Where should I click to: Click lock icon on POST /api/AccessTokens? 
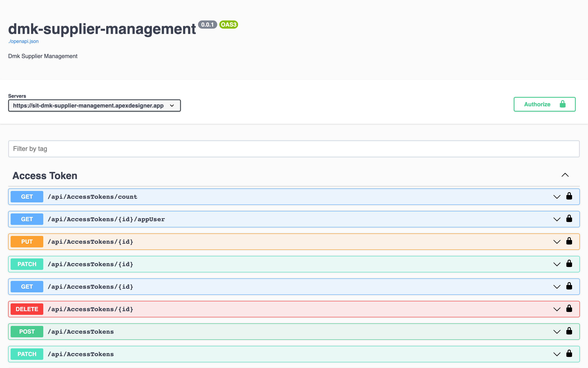point(569,331)
